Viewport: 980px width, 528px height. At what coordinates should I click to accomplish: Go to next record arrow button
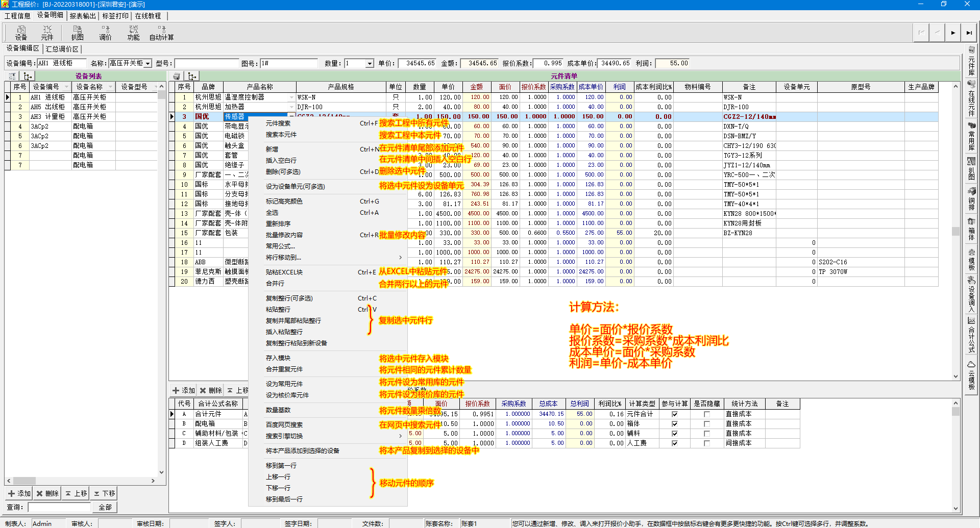pos(952,33)
